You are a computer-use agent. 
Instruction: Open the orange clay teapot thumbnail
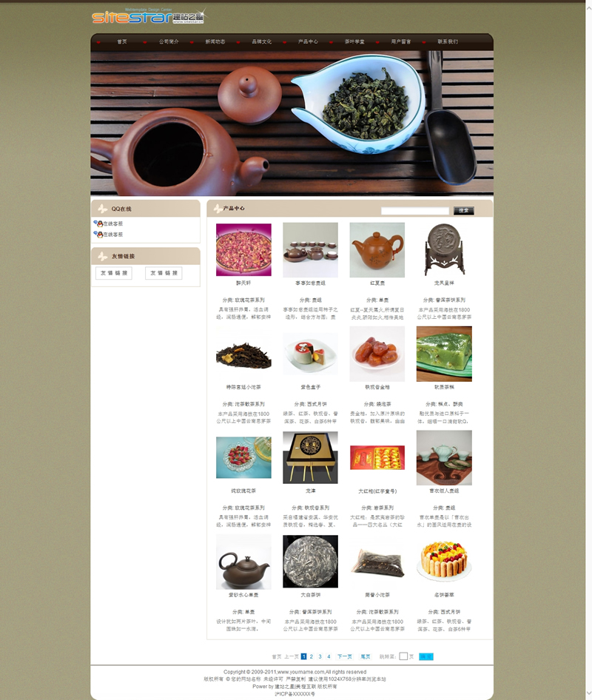coord(377,250)
